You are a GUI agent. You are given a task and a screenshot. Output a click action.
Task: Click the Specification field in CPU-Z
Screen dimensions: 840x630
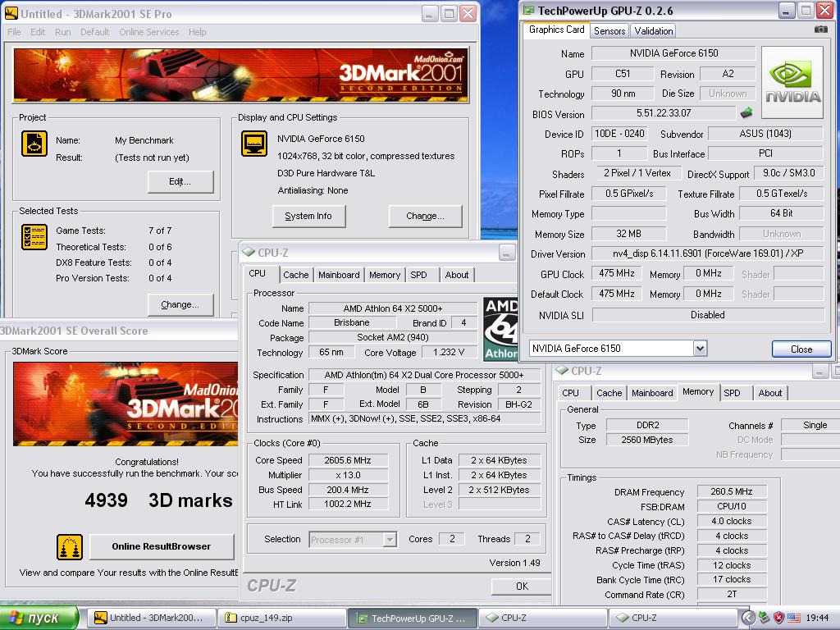coord(424,375)
